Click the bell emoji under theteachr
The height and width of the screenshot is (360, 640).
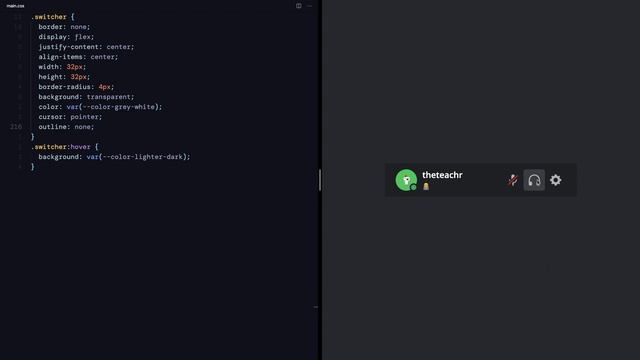coord(426,187)
